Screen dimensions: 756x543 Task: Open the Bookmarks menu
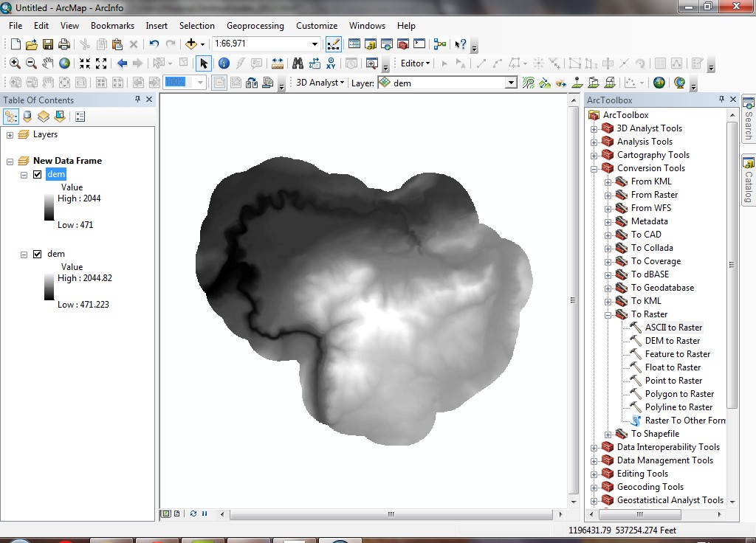[112, 26]
